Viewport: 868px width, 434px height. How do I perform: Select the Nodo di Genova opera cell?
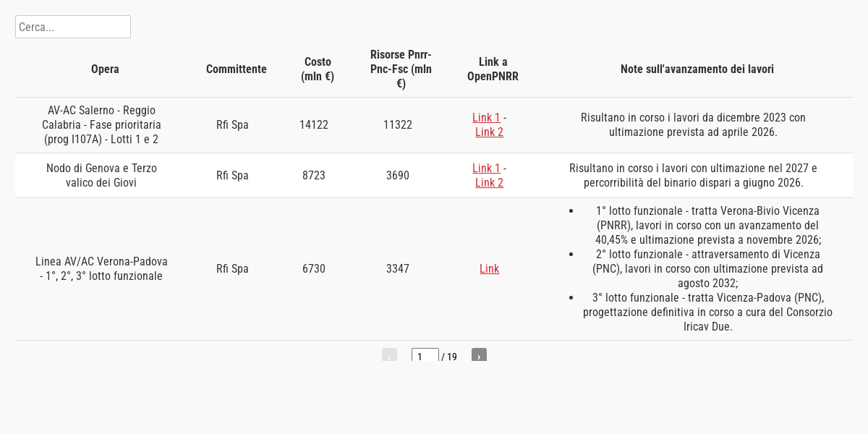(x=101, y=175)
